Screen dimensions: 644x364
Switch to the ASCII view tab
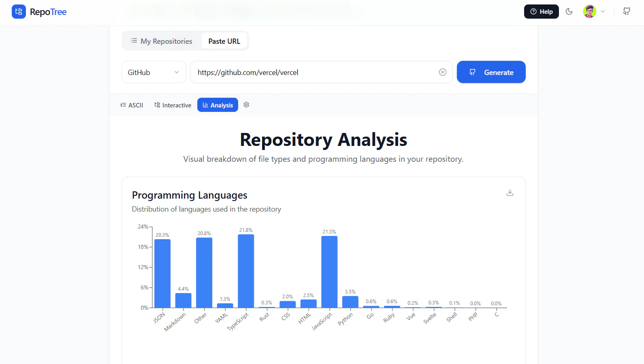[x=132, y=105]
